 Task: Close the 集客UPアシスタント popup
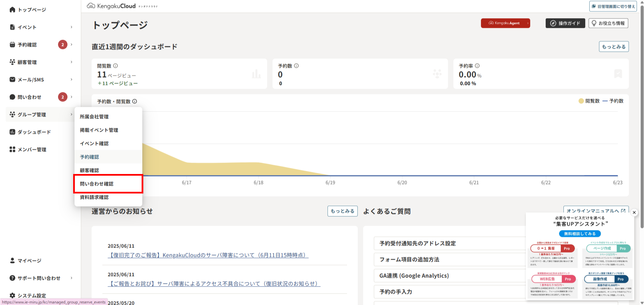click(634, 213)
